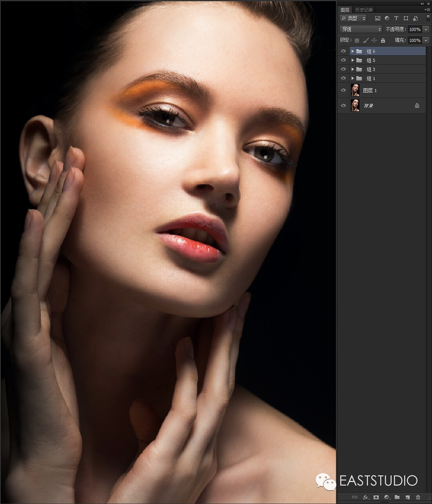Screen dimensions: 432x504
Task: Filter layers by shape type
Action: click(406, 18)
